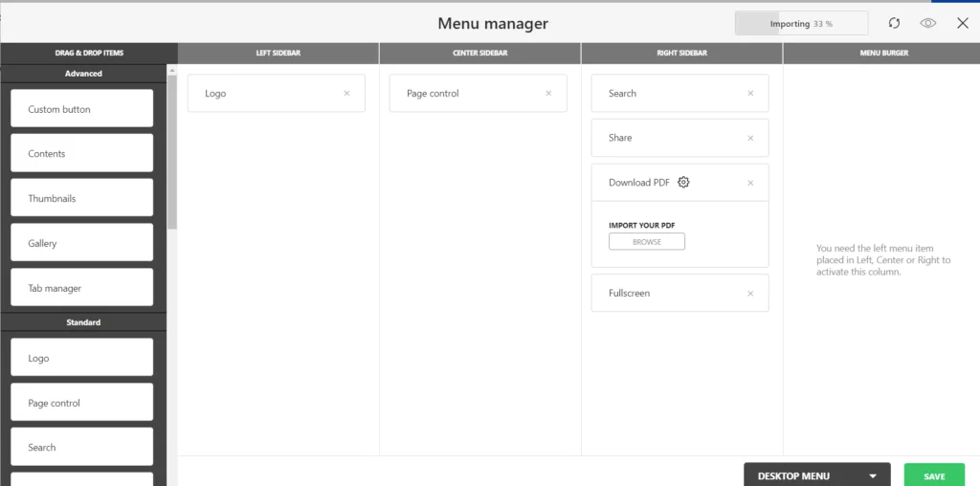Image resolution: width=980 pixels, height=486 pixels.
Task: Remove Page control from Center Sidebar
Action: pos(548,93)
